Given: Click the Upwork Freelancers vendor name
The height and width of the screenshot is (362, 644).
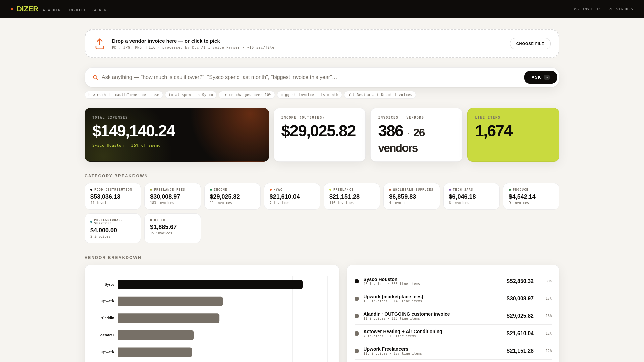Looking at the screenshot, I should point(386,349).
